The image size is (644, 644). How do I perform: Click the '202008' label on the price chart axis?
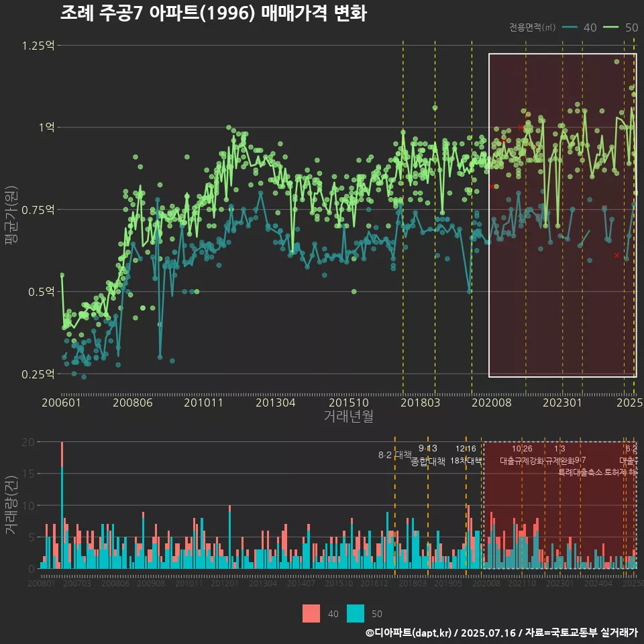pos(492,402)
